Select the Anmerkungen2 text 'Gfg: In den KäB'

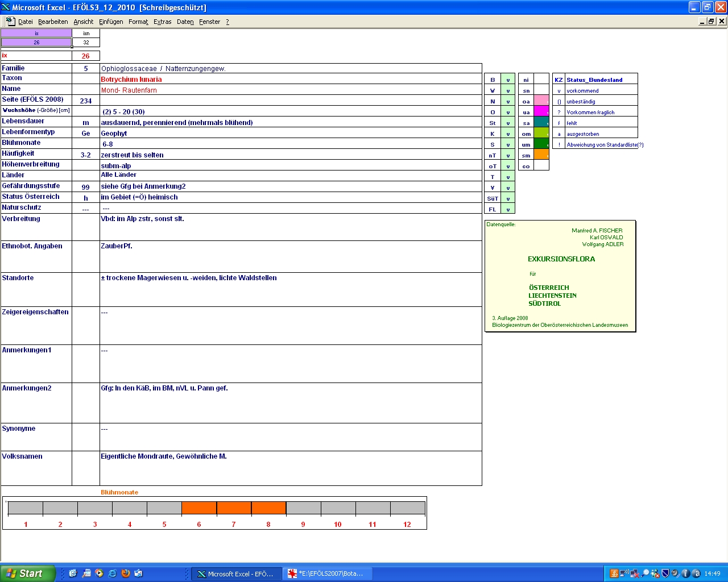pos(291,403)
